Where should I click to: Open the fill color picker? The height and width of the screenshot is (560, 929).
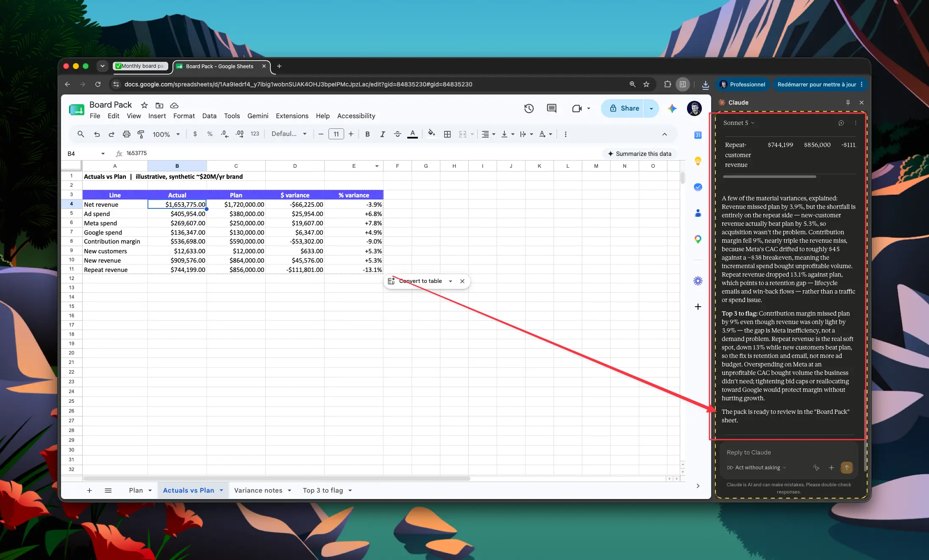[x=431, y=133]
